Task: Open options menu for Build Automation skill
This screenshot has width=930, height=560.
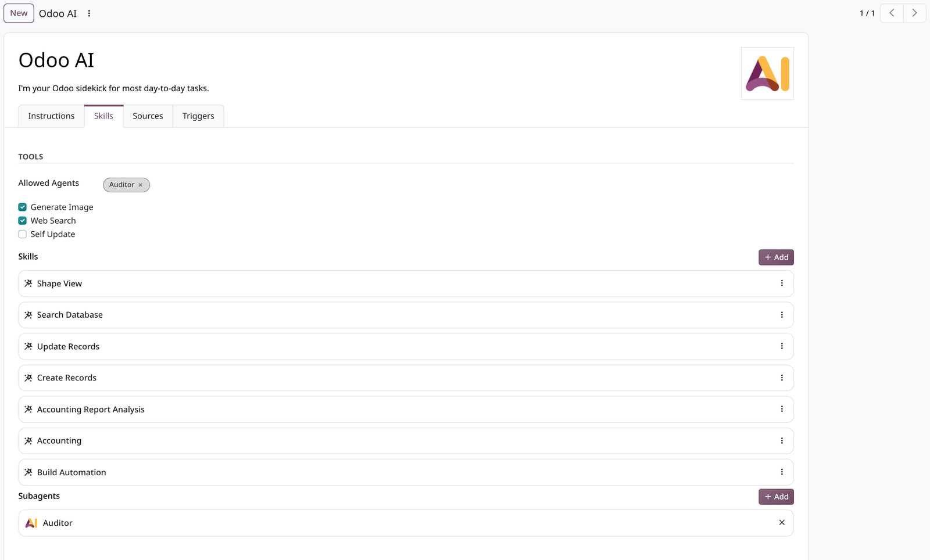Action: 782,472
